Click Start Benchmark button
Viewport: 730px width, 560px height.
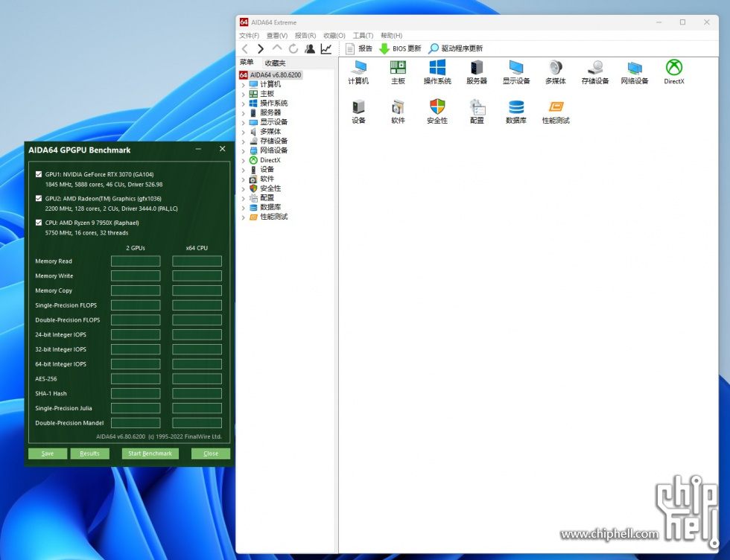(x=150, y=454)
